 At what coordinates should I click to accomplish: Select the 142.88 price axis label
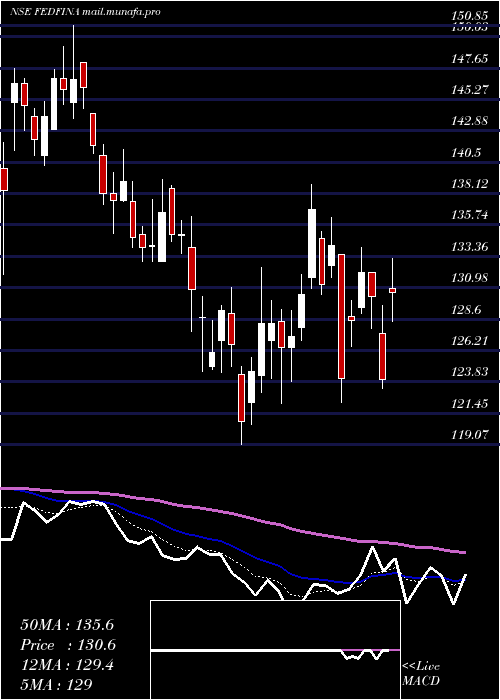(x=469, y=121)
